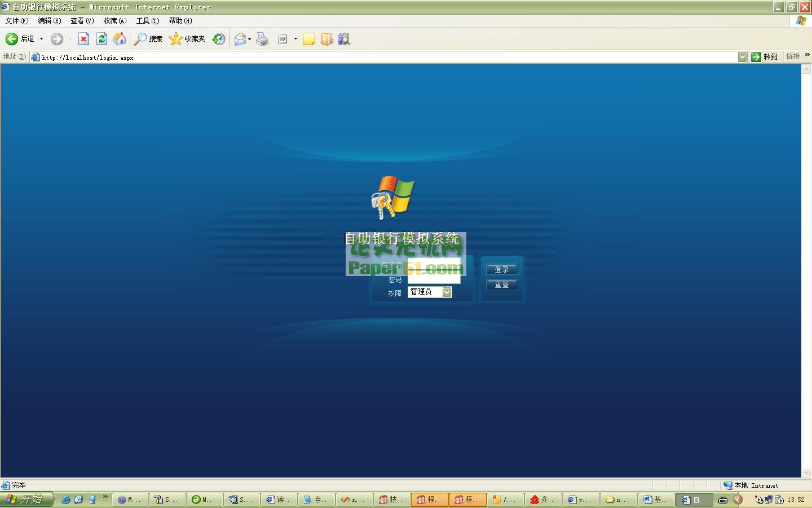Click the page icon beside the address URL

click(35, 57)
